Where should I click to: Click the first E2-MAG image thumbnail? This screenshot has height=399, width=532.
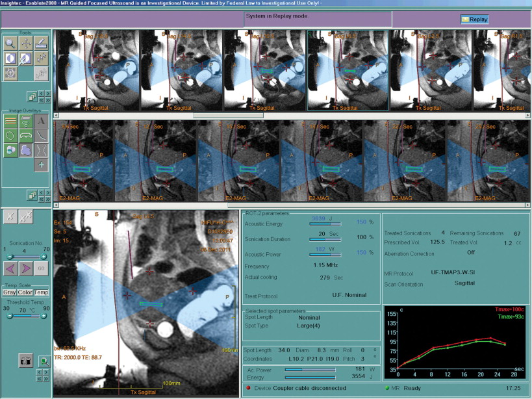83,161
